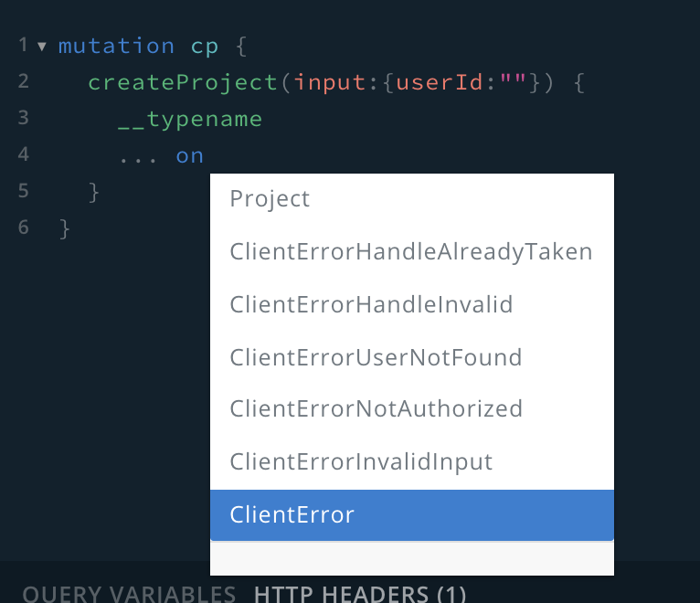Image resolution: width=700 pixels, height=603 pixels.
Task: Pick ClientErrorUserNotFound from suggestions
Action: point(412,357)
